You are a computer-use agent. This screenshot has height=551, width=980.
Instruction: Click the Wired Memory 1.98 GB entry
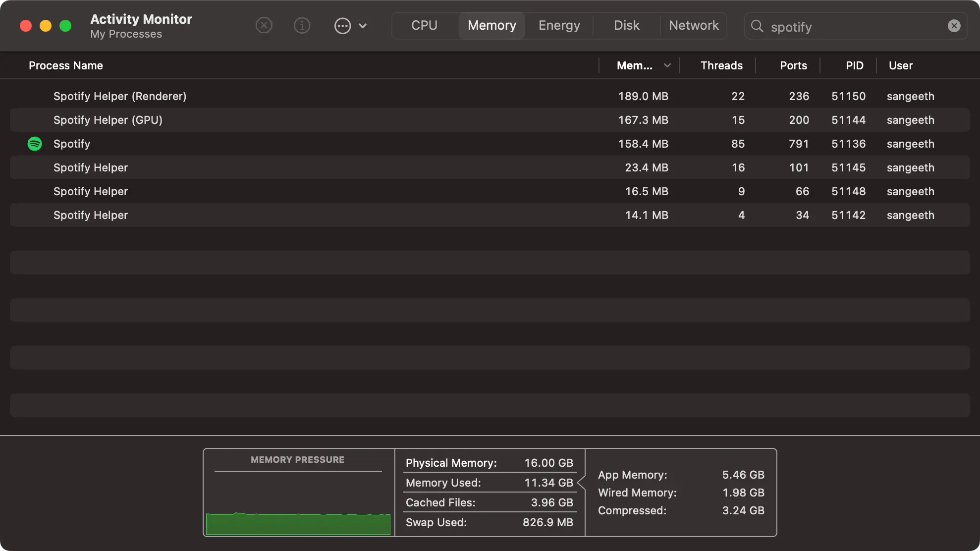tap(681, 493)
